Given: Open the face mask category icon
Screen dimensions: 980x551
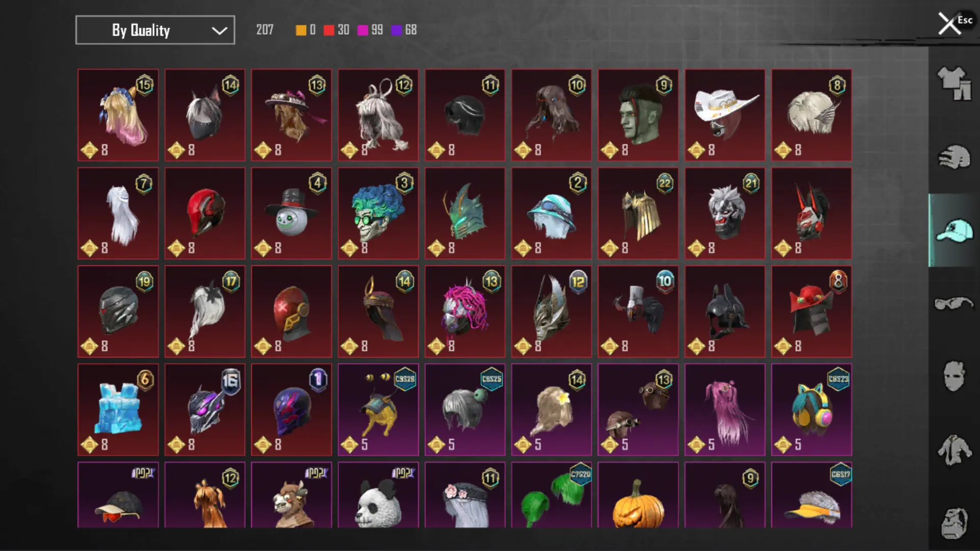Looking at the screenshot, I should point(954,377).
